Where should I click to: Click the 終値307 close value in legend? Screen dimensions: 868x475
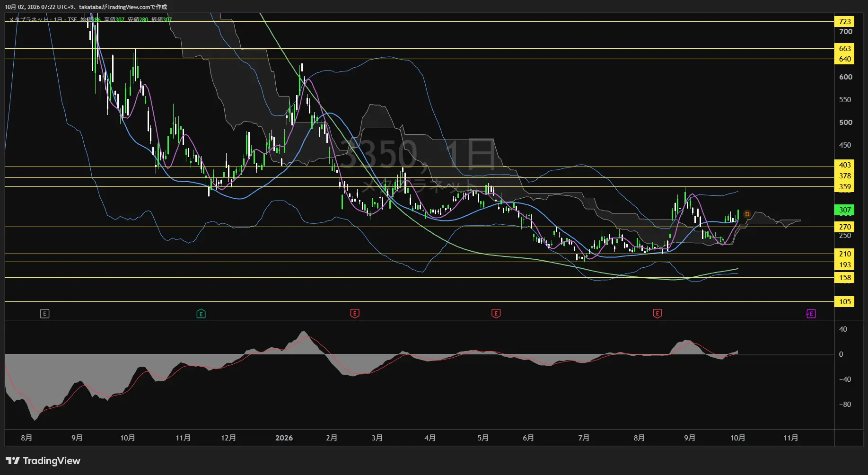pyautogui.click(x=162, y=20)
